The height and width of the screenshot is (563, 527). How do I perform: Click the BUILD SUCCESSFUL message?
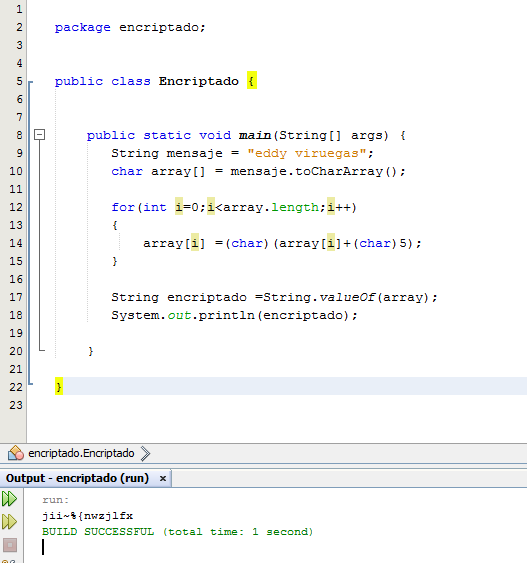pyautogui.click(x=177, y=532)
